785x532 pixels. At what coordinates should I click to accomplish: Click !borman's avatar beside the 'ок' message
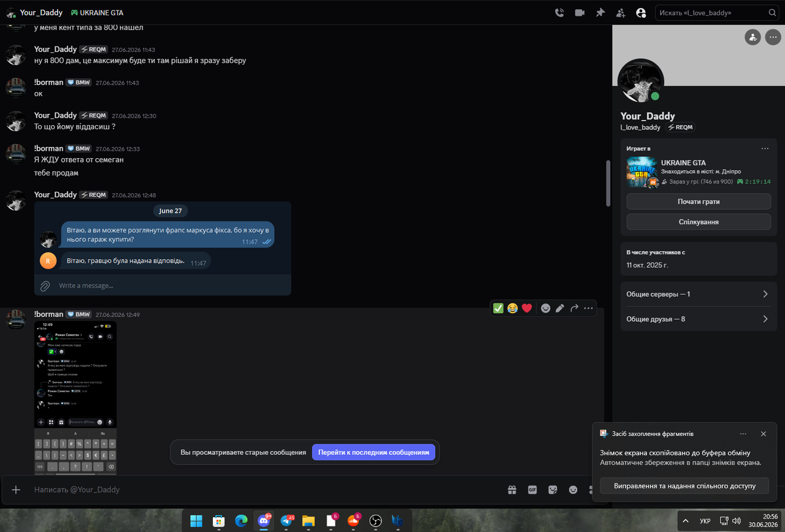(x=16, y=87)
